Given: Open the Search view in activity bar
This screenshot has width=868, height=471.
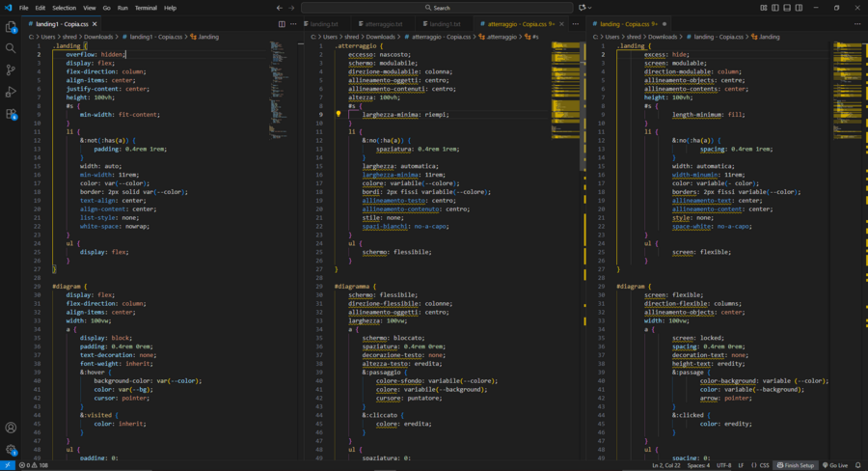Looking at the screenshot, I should tap(11, 48).
